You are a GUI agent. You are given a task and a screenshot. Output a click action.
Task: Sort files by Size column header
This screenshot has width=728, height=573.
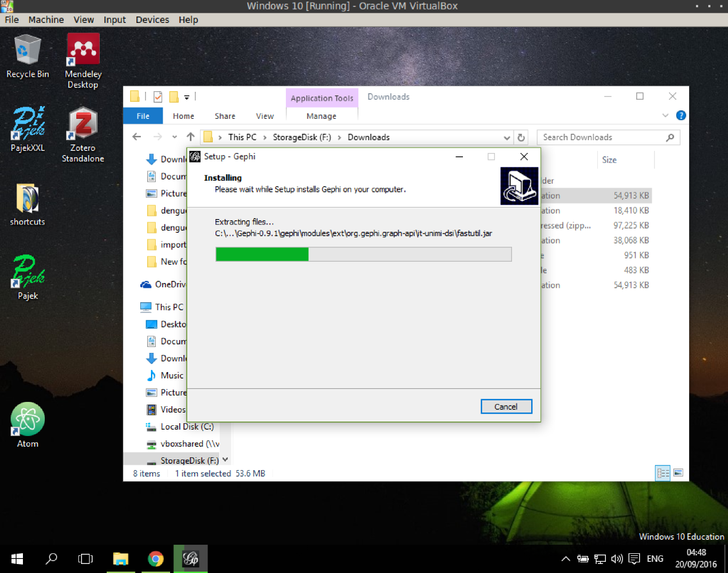tap(609, 160)
